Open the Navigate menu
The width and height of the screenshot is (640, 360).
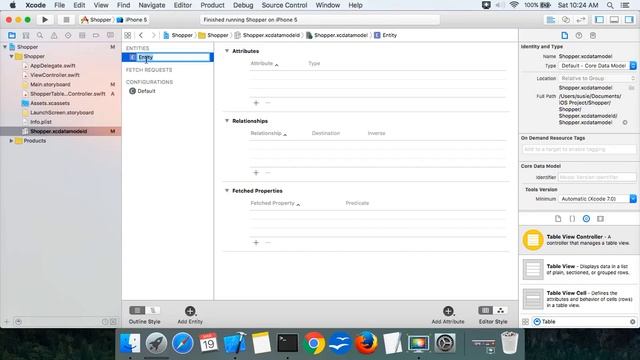152,5
